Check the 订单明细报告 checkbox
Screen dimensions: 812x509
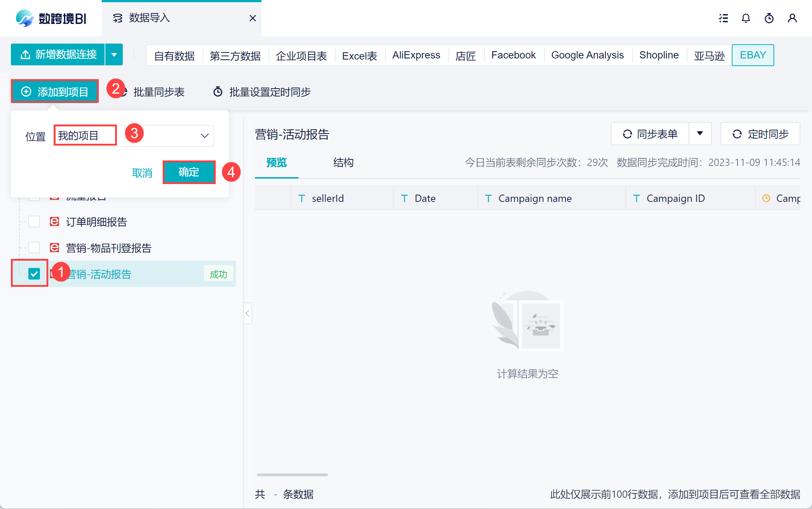pyautogui.click(x=34, y=221)
